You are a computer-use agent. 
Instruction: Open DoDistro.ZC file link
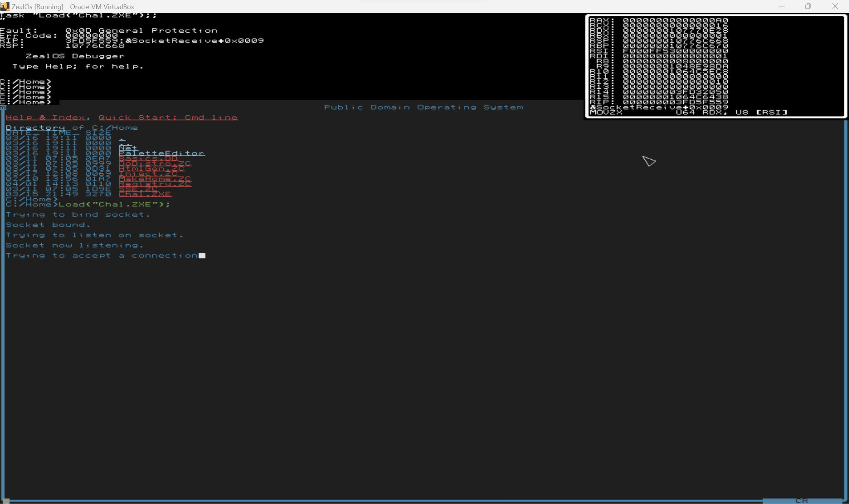pos(155,163)
